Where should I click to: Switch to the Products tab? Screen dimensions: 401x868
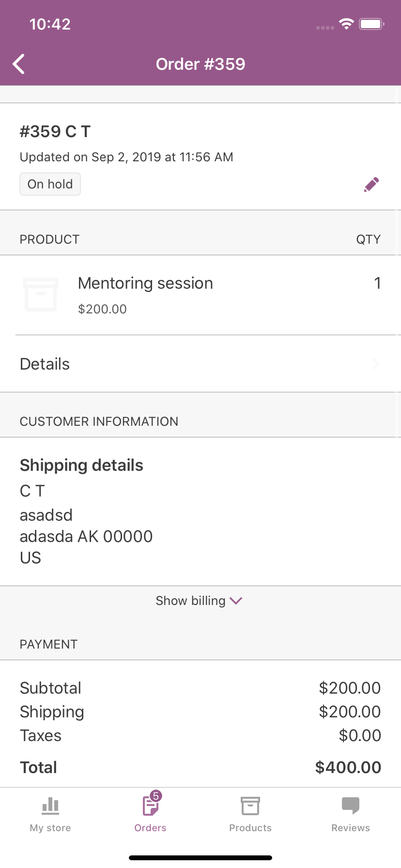250,827
